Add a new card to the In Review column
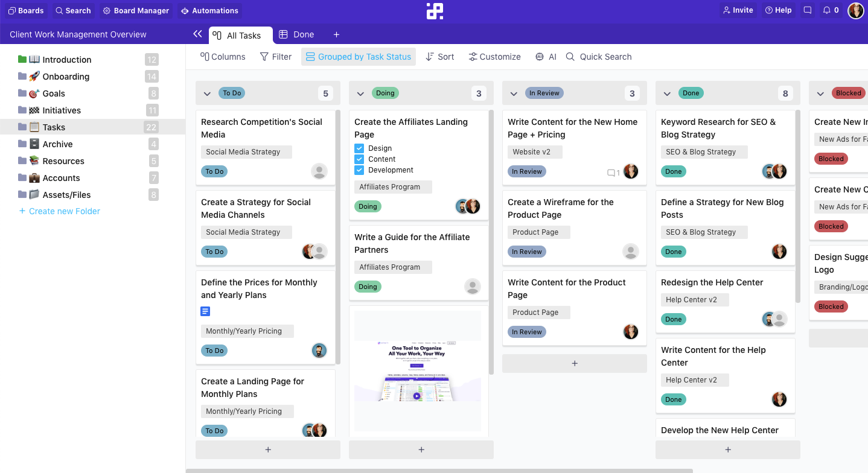868x473 pixels. pyautogui.click(x=573, y=363)
